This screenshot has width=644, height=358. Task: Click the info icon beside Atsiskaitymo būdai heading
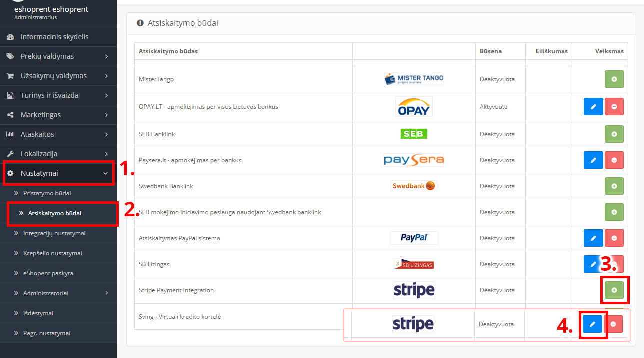[140, 23]
